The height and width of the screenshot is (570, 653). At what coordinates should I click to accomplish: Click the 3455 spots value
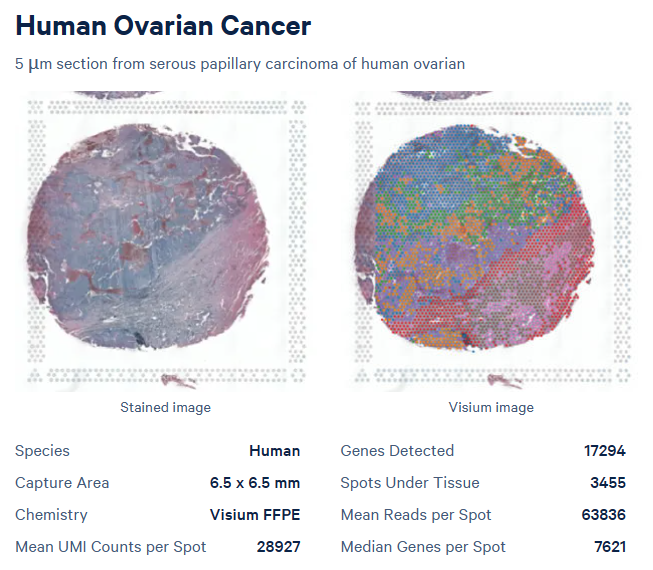click(x=608, y=483)
